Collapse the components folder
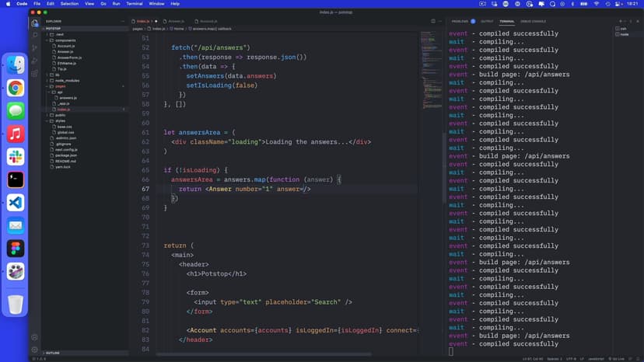Image resolution: width=644 pixels, height=362 pixels. (x=65, y=40)
